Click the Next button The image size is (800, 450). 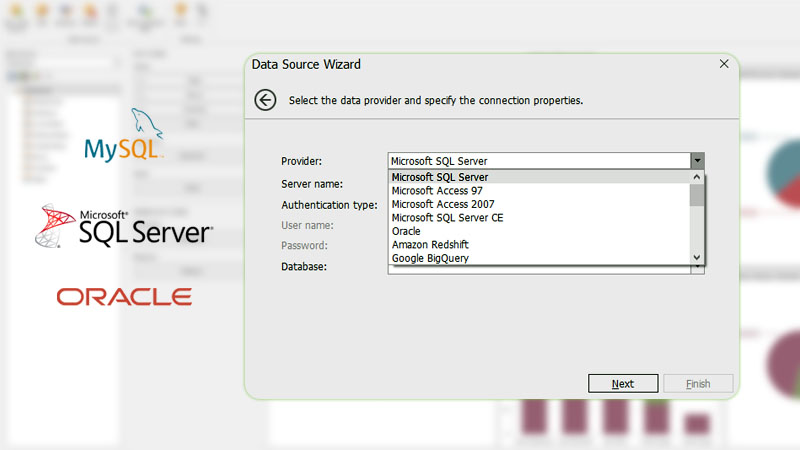(x=623, y=384)
